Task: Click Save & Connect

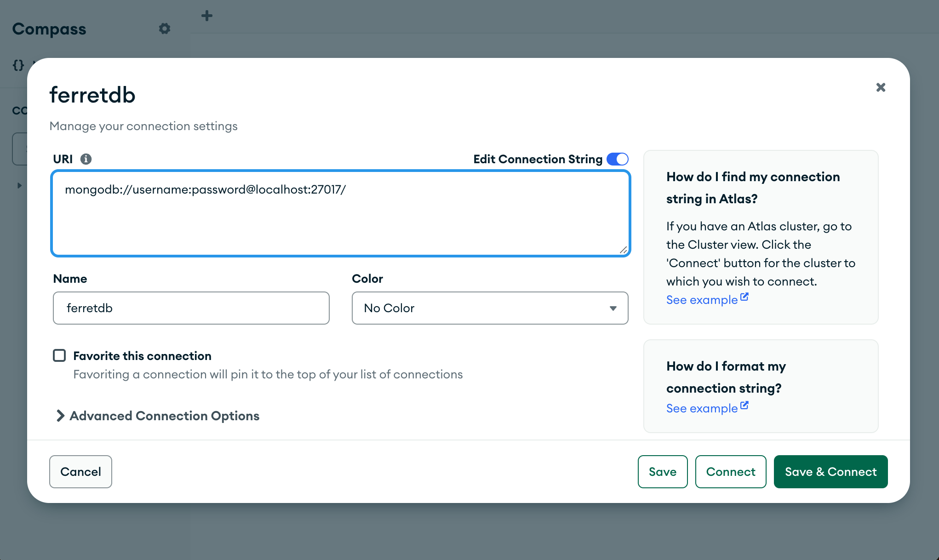Action: [x=830, y=471]
